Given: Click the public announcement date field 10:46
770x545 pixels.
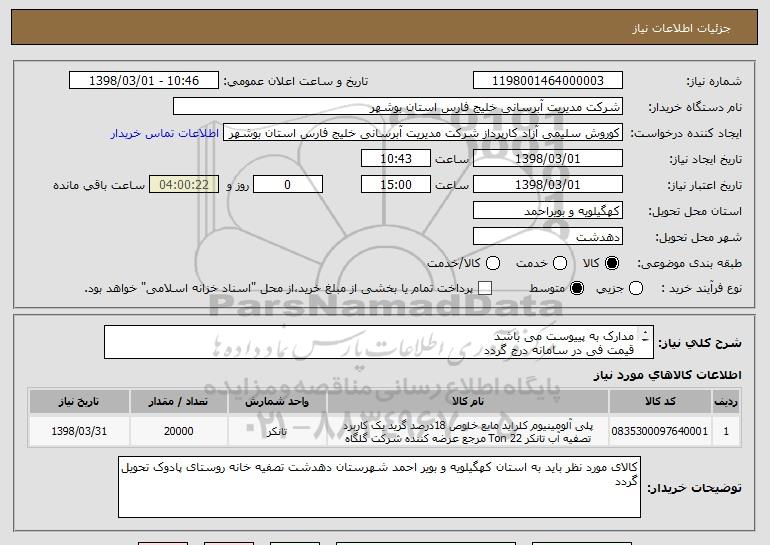Looking at the screenshot, I should [x=144, y=81].
